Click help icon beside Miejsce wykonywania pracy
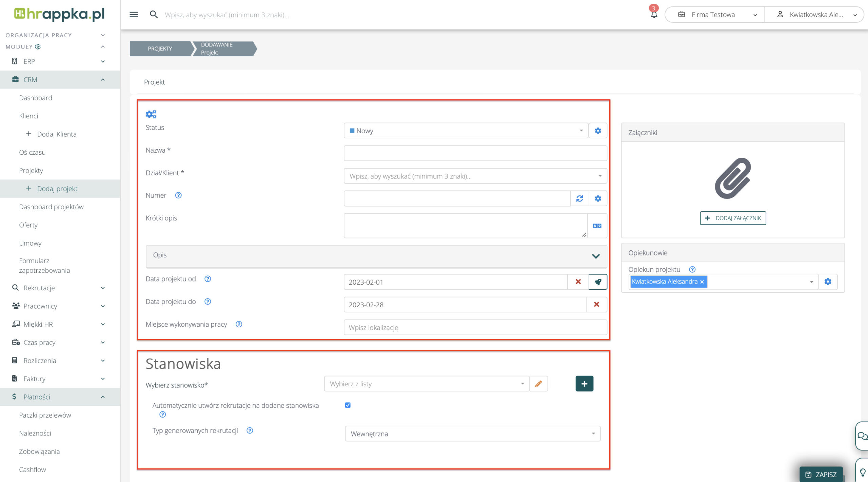Image resolution: width=868 pixels, height=482 pixels. pyautogui.click(x=239, y=324)
